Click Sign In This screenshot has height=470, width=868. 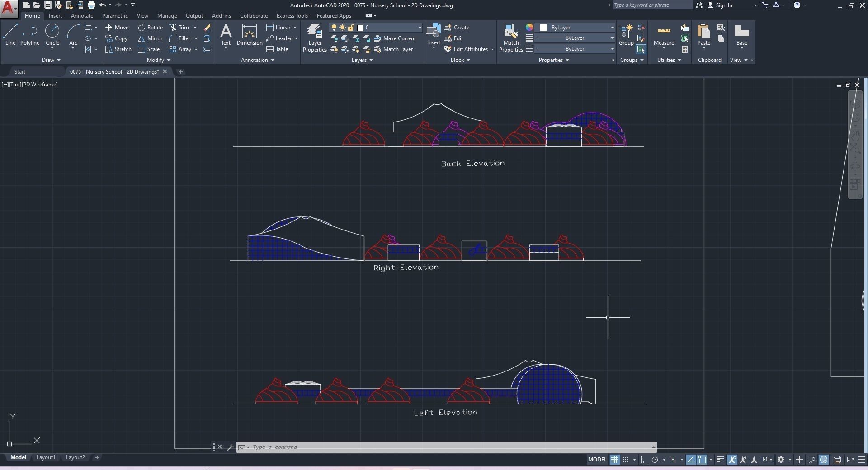pyautogui.click(x=719, y=5)
